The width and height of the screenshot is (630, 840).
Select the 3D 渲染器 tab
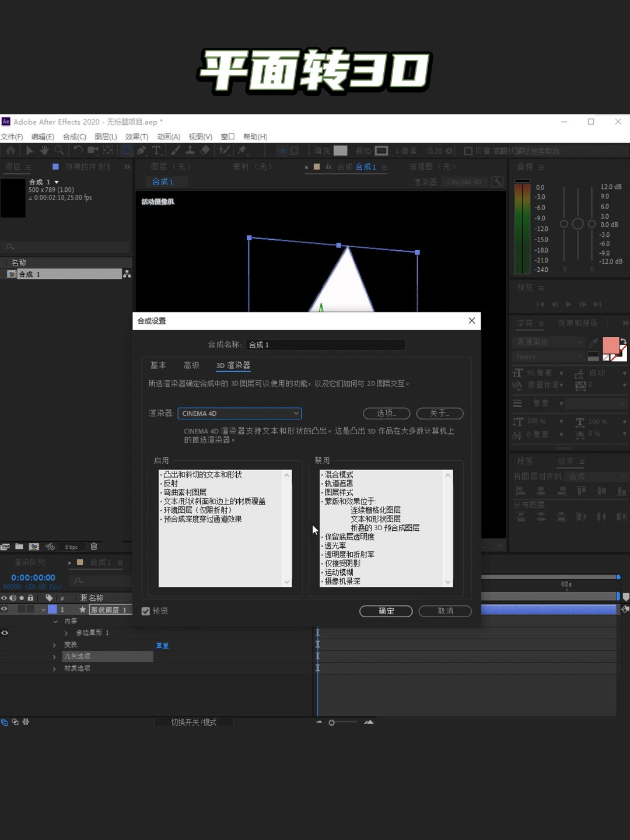coord(233,365)
